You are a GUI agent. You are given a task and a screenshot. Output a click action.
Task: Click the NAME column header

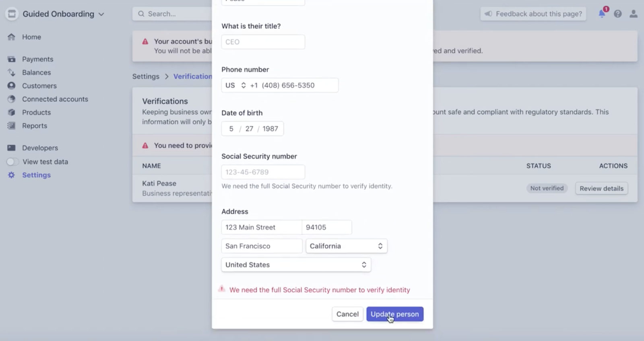click(151, 166)
